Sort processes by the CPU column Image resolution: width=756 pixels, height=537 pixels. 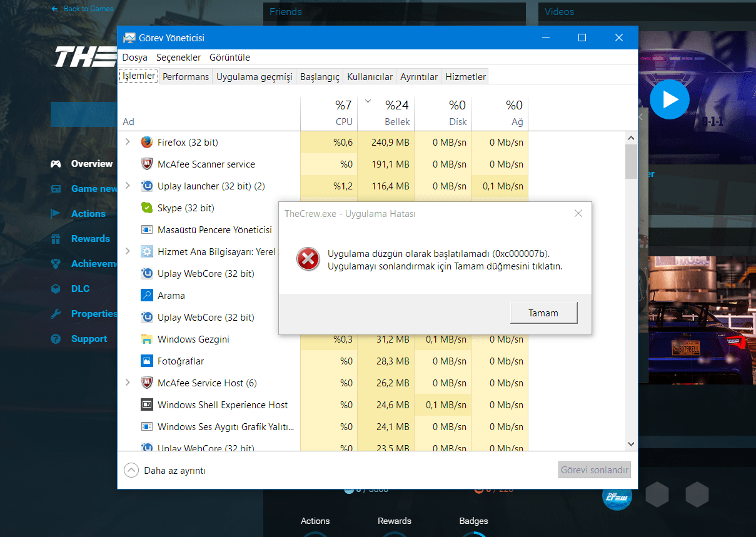328,113
